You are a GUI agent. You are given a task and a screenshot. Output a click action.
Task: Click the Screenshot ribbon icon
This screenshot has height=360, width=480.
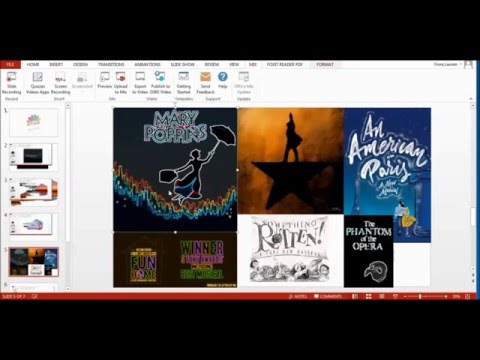tap(82, 81)
